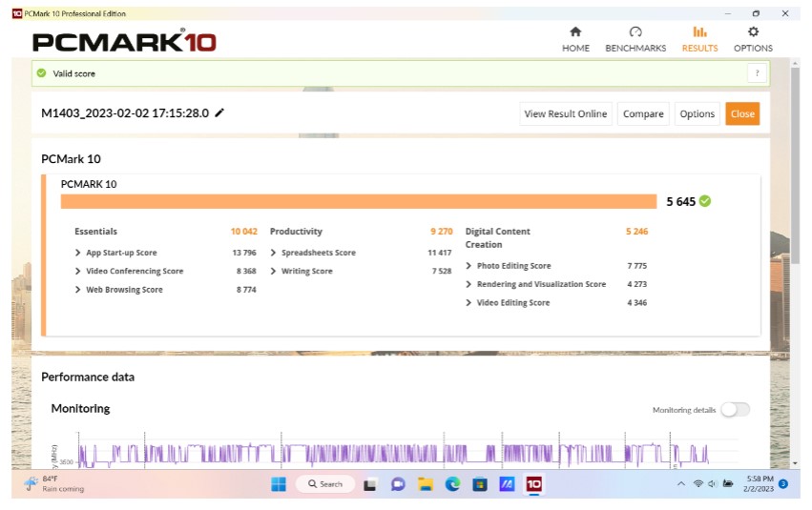Click the scrollbar down arrow
This screenshot has height=510, width=812.
(795, 464)
